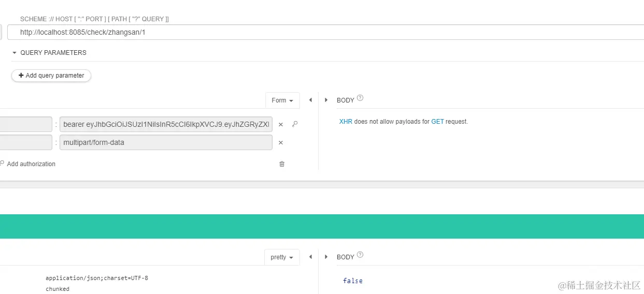
Task: Open the XHR link in body message
Action: coord(346,122)
